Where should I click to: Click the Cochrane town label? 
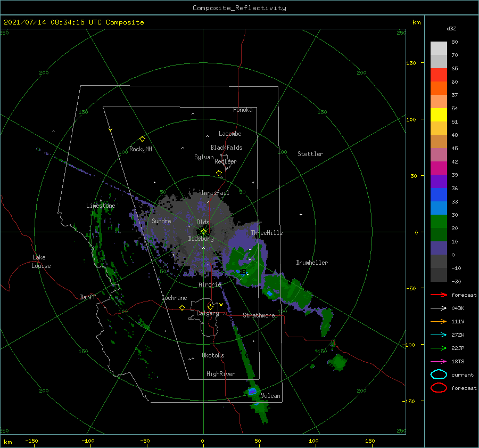coord(174,298)
